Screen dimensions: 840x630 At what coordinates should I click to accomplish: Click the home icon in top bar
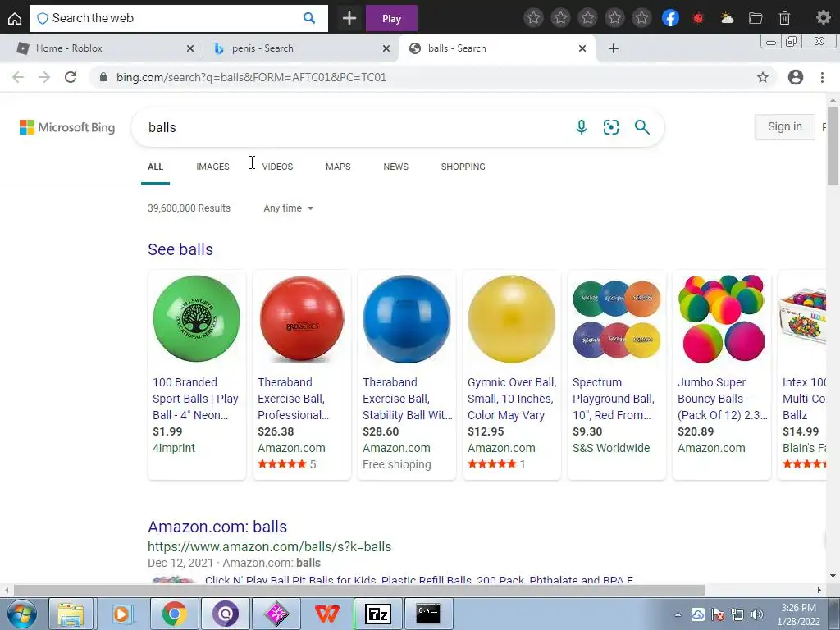coord(15,18)
